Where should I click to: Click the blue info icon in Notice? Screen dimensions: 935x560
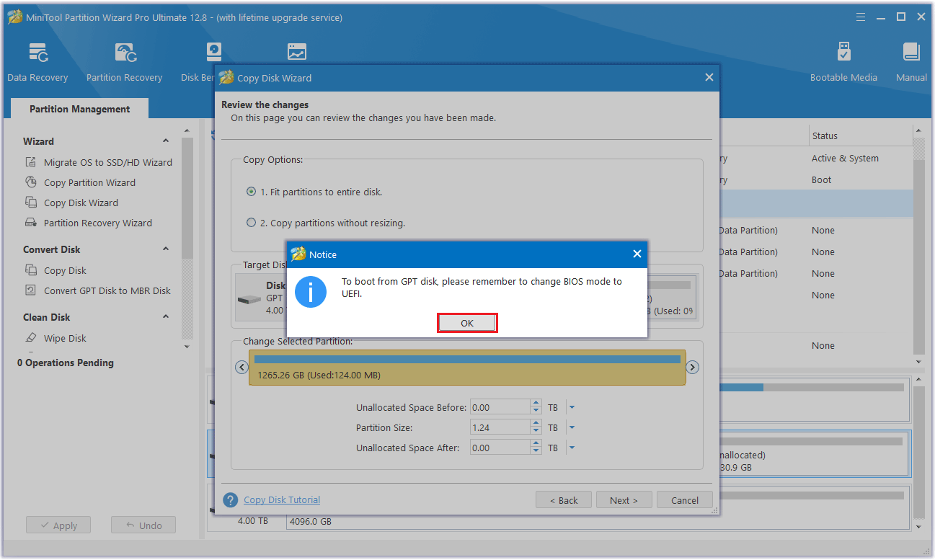point(311,292)
